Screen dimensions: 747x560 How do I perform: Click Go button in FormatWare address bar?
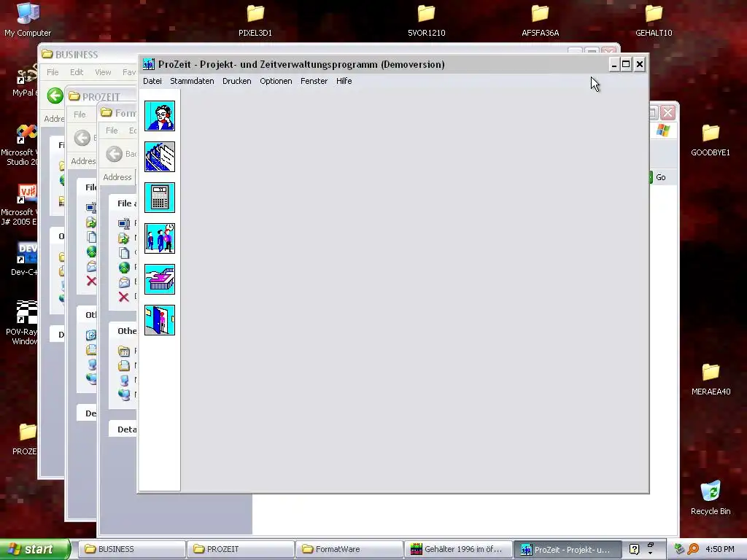658,177
